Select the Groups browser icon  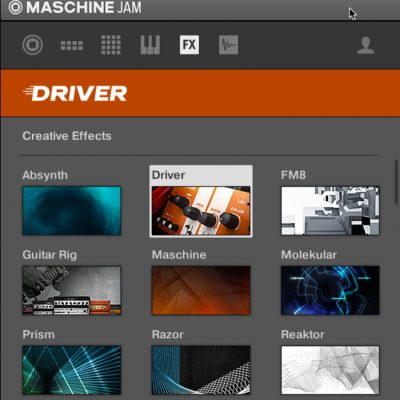(72, 45)
